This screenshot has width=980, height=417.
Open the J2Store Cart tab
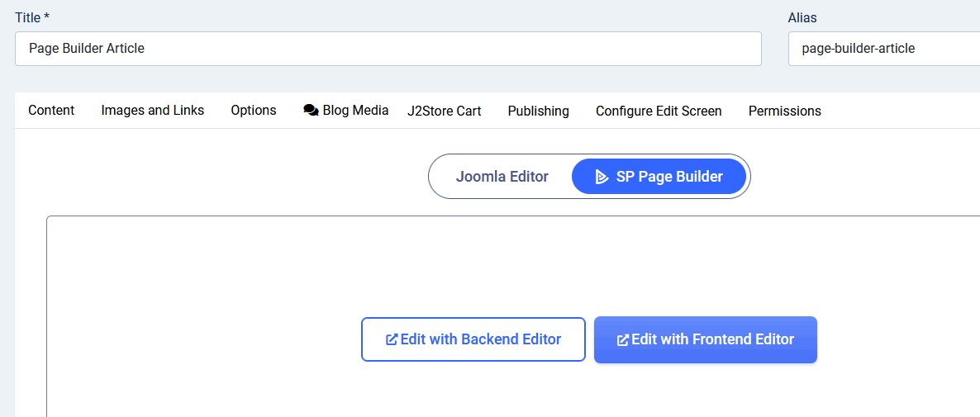tap(444, 111)
